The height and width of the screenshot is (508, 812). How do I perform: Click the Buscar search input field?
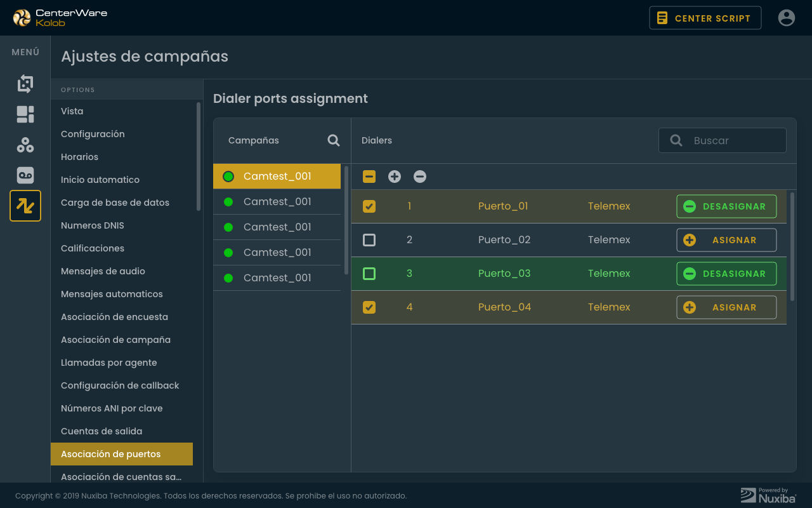tap(723, 140)
